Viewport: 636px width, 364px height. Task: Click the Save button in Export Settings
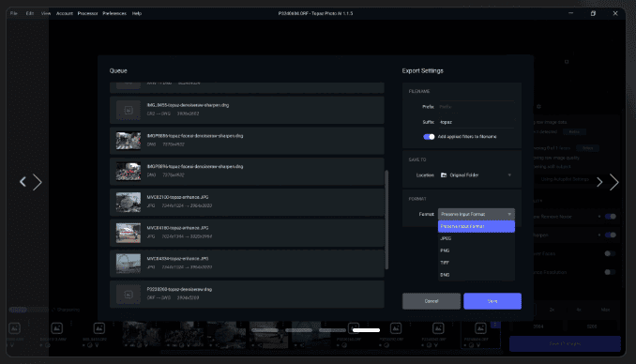tap(492, 301)
